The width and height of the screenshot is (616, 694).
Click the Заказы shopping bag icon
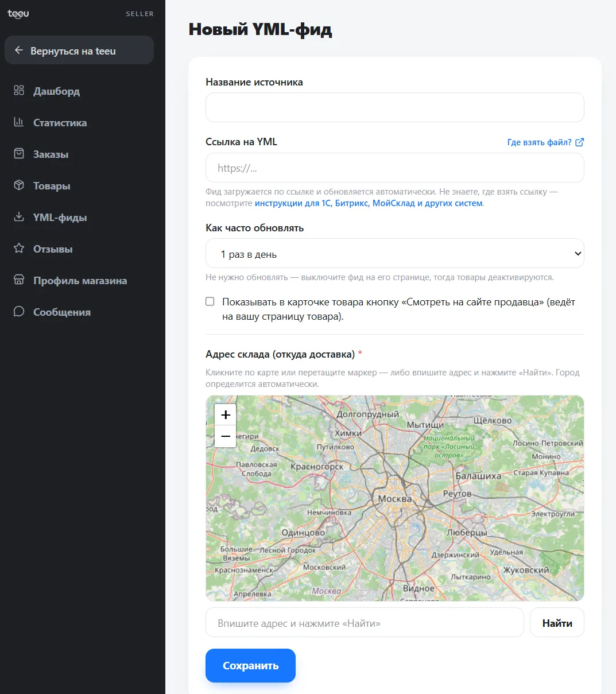click(19, 154)
